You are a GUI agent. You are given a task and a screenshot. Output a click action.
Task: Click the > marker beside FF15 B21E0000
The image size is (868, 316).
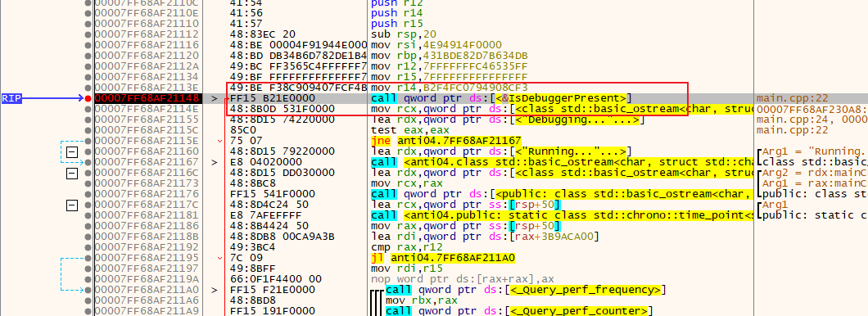(215, 98)
